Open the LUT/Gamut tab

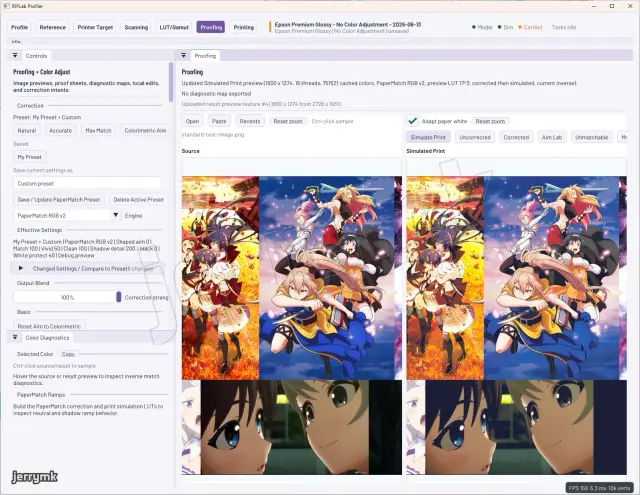[174, 27]
